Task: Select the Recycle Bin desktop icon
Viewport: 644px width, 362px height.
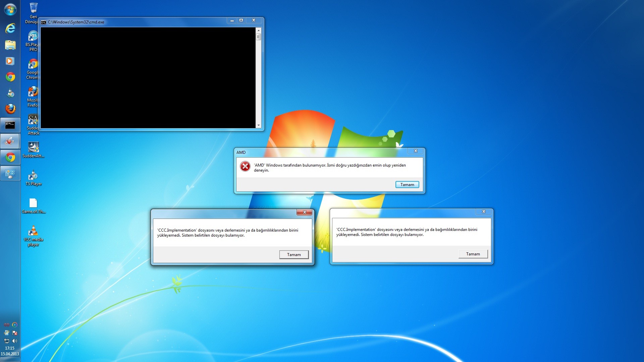Action: coord(33,13)
